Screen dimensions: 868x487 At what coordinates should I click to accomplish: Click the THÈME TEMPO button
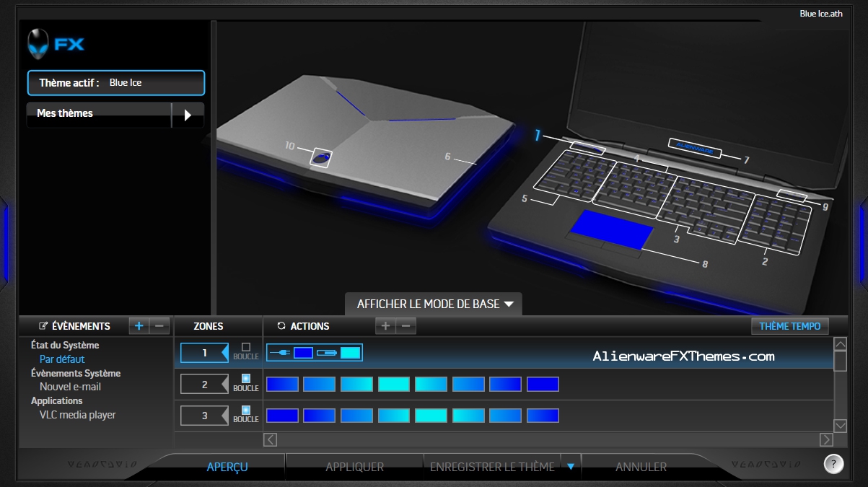click(790, 326)
